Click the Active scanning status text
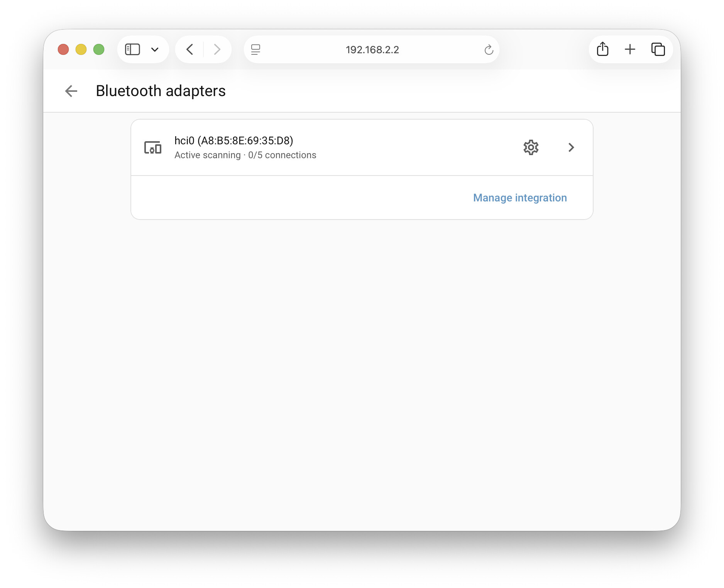This screenshot has width=724, height=588. [207, 155]
